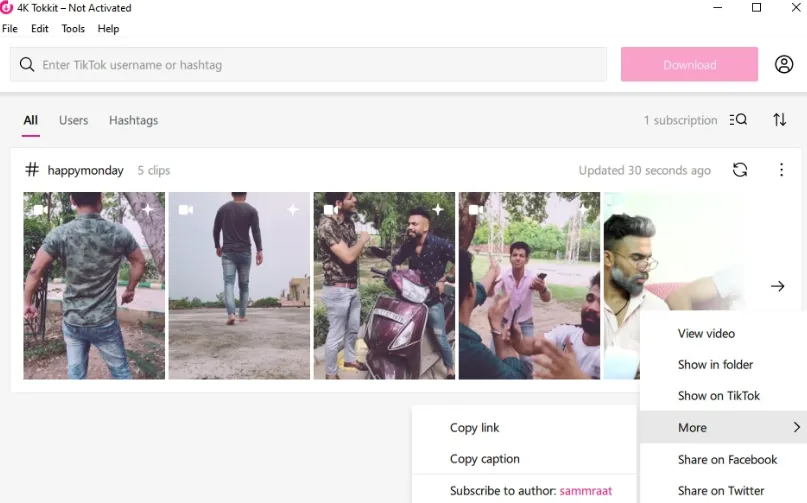Image resolution: width=807 pixels, height=503 pixels.
Task: Click video camera icon on second clip
Action: (186, 210)
